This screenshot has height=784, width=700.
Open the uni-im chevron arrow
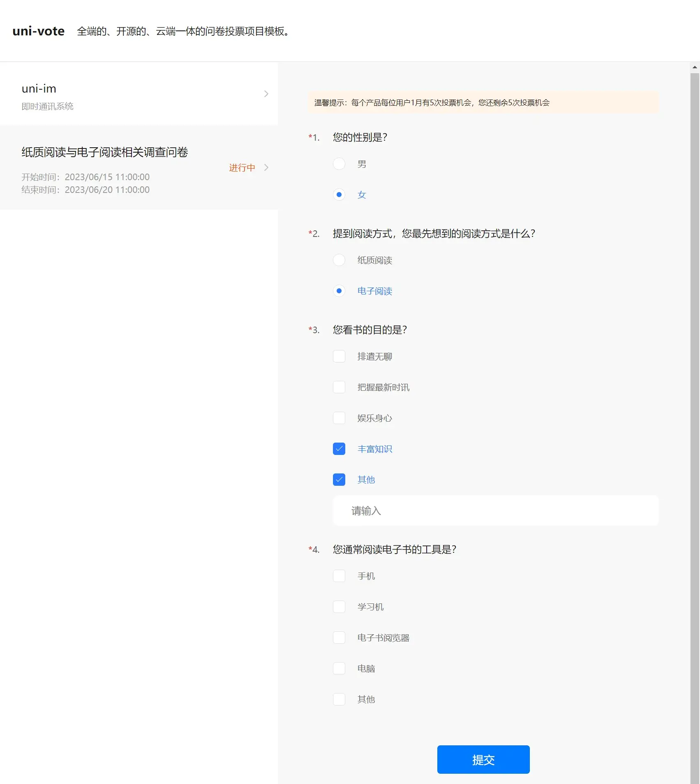(x=266, y=94)
